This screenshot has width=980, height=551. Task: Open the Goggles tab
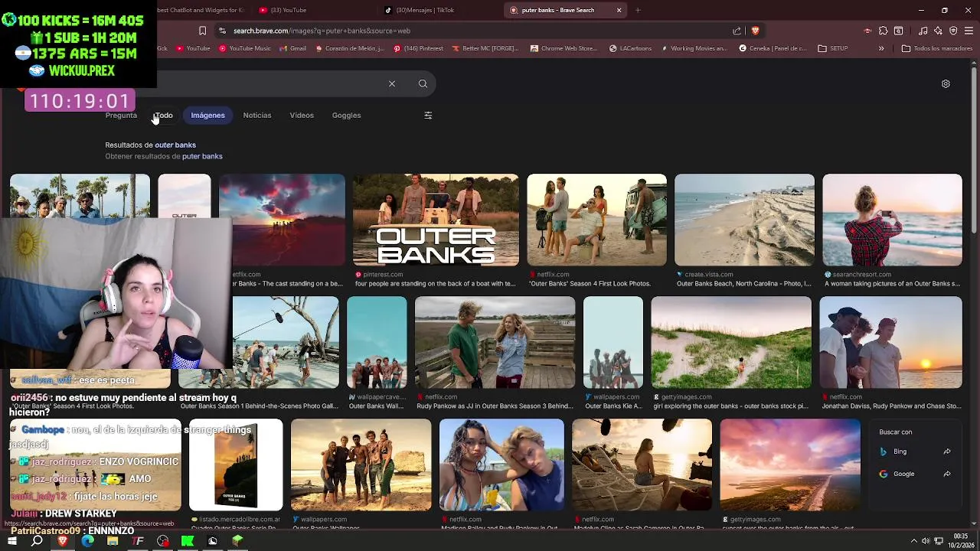pyautogui.click(x=346, y=116)
